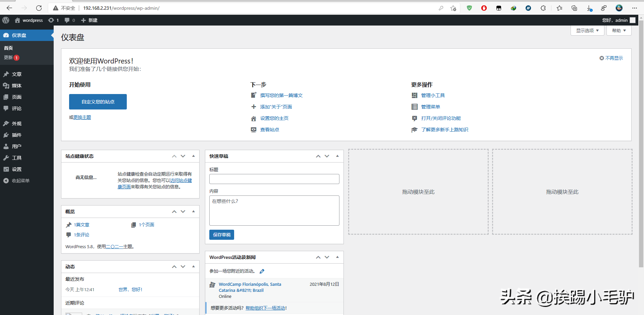Screen dimensions: 644x315
Task: Collapse the 动态 widget
Action: coord(194,267)
